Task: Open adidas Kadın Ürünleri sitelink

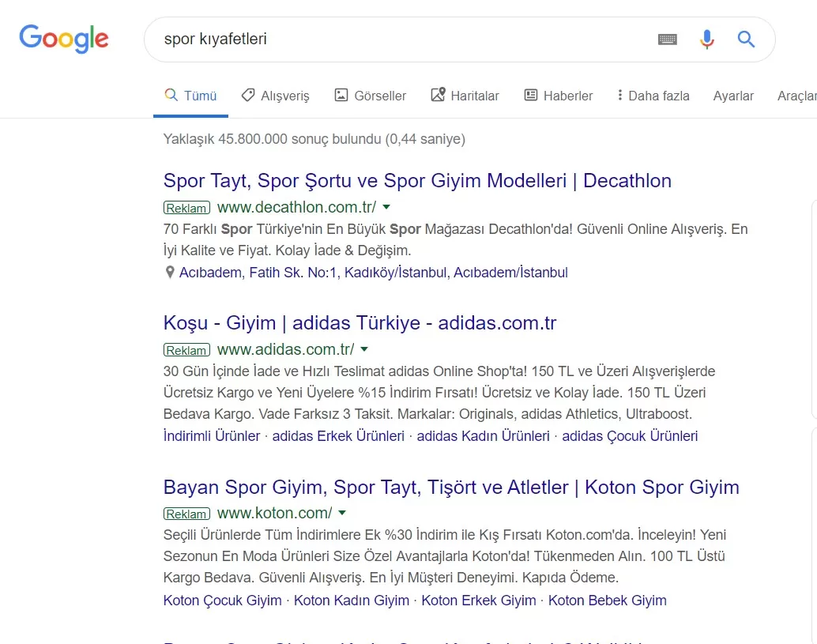Action: pyautogui.click(x=483, y=436)
